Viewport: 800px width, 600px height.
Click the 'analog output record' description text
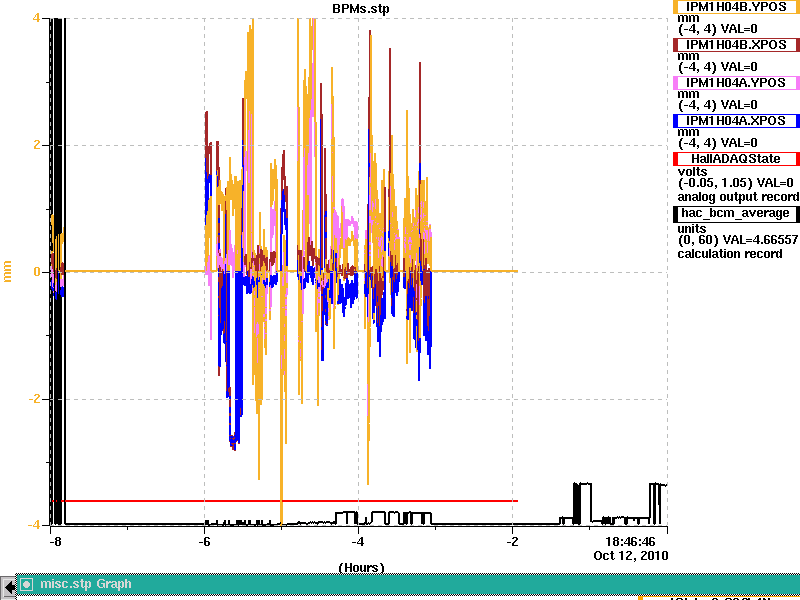(738, 197)
